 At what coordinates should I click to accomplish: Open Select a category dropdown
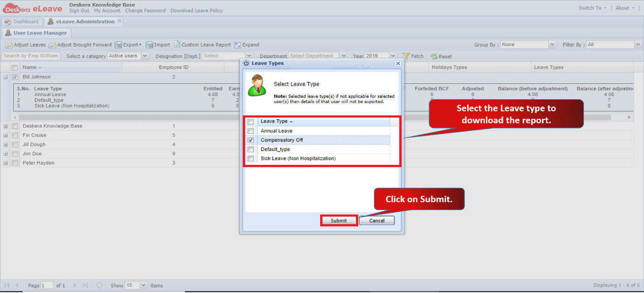tap(145, 56)
